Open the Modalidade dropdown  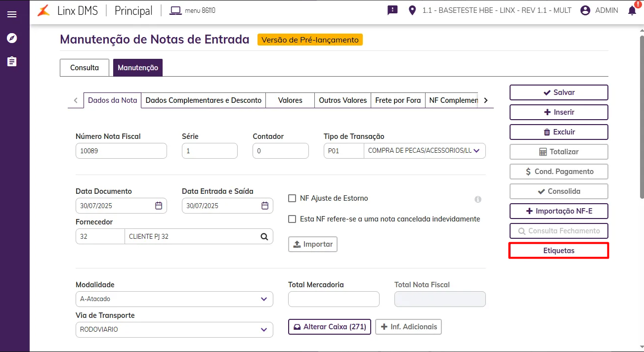pyautogui.click(x=264, y=299)
